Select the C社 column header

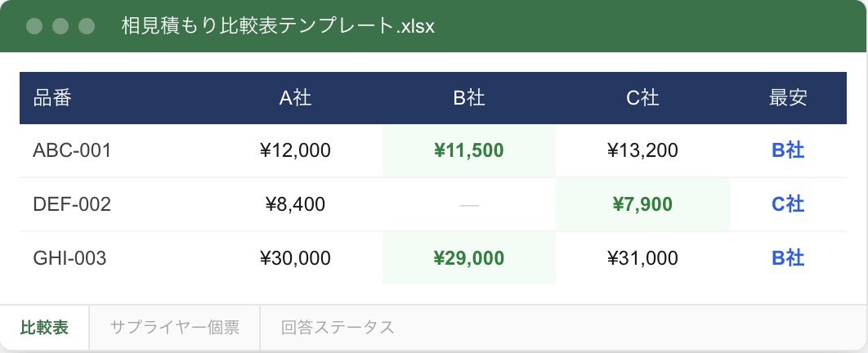click(642, 98)
